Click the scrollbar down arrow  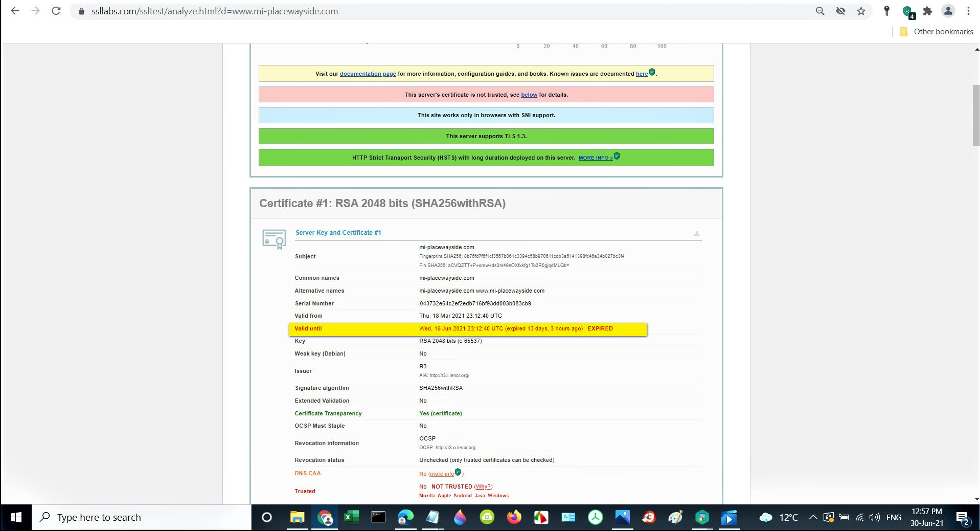[976, 499]
